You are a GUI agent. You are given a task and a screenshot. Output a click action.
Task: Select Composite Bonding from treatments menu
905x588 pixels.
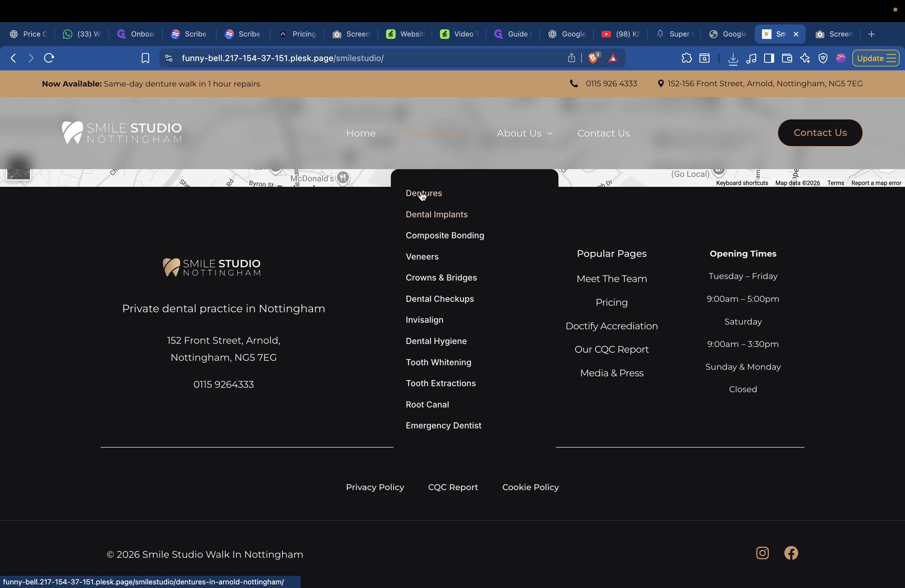point(444,235)
